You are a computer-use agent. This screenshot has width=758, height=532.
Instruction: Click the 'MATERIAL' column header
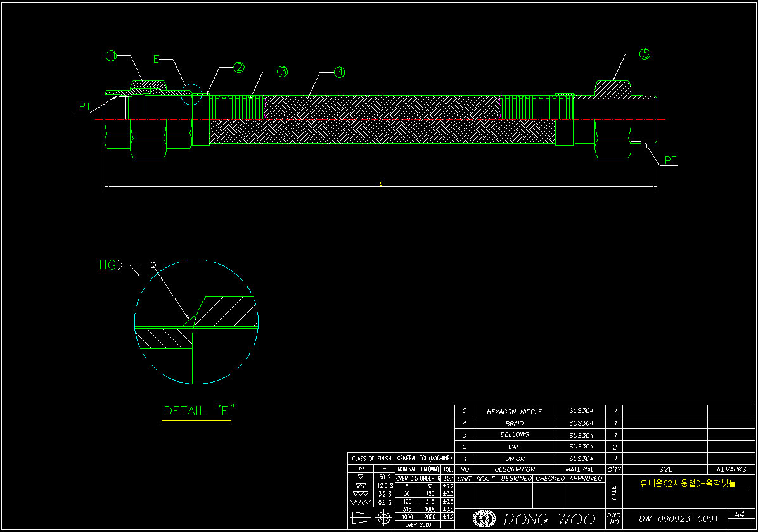(x=579, y=469)
